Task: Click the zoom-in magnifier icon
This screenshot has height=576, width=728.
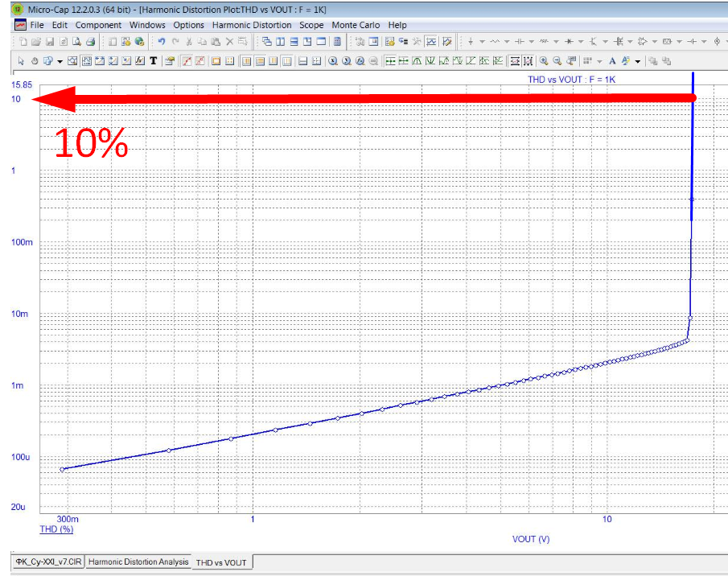Action: point(544,61)
